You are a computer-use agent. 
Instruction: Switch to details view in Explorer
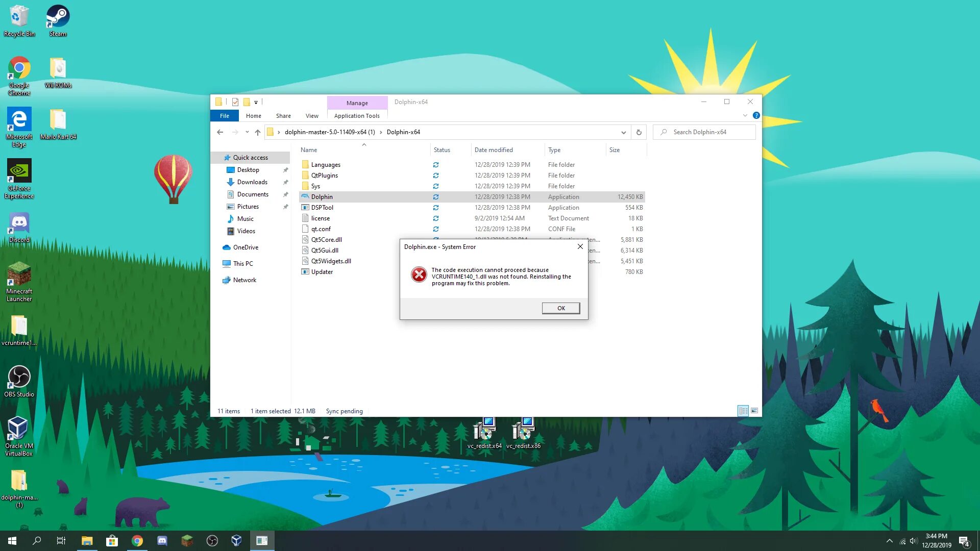coord(743,411)
